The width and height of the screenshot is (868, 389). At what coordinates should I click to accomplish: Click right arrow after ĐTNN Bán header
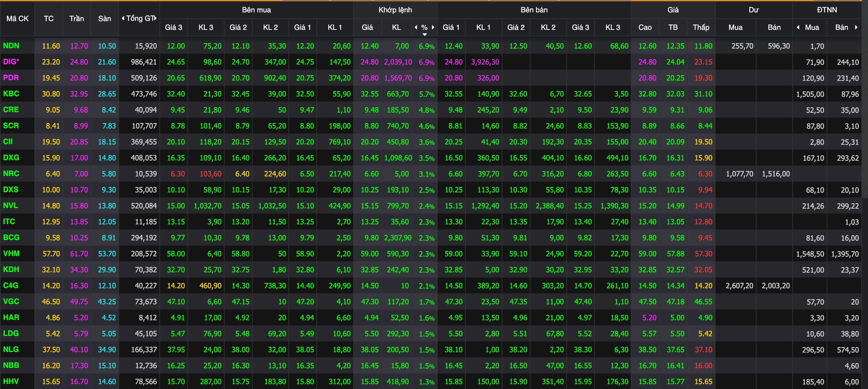tap(856, 27)
